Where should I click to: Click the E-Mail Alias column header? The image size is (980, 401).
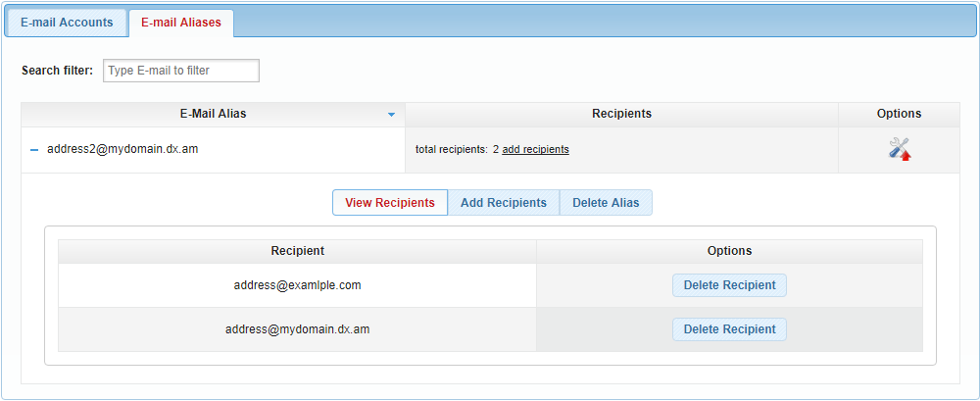(213, 114)
